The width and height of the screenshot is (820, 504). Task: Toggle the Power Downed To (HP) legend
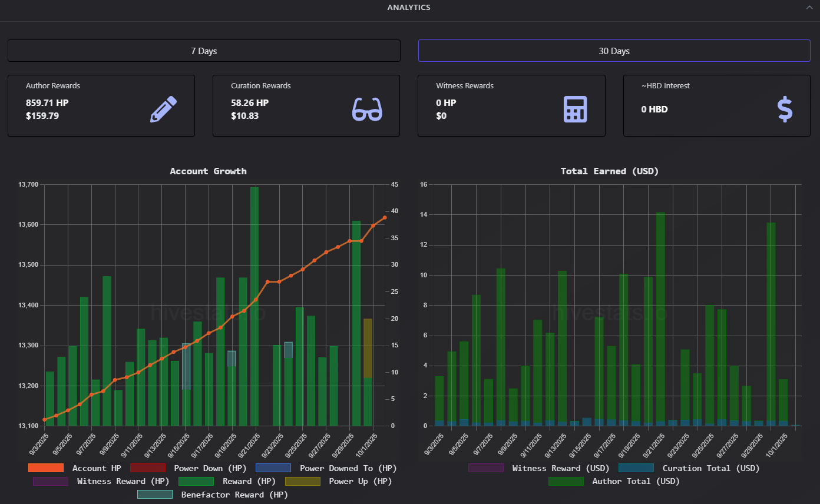pyautogui.click(x=273, y=468)
